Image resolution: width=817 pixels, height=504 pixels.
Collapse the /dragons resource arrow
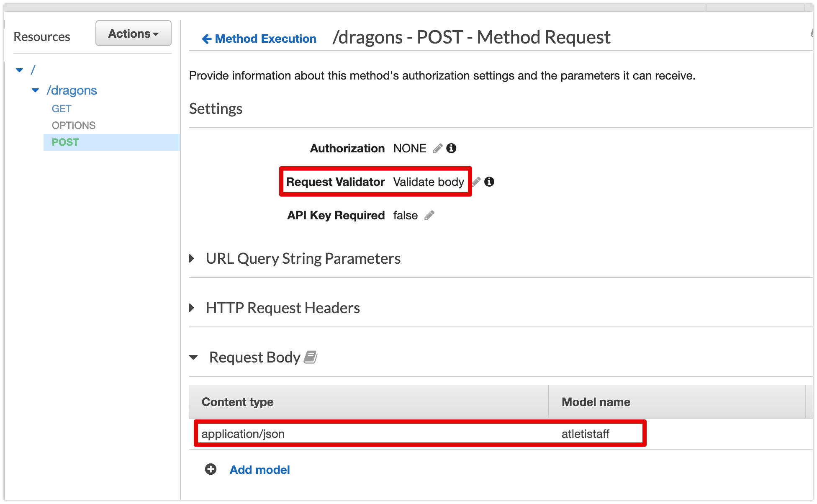click(36, 90)
